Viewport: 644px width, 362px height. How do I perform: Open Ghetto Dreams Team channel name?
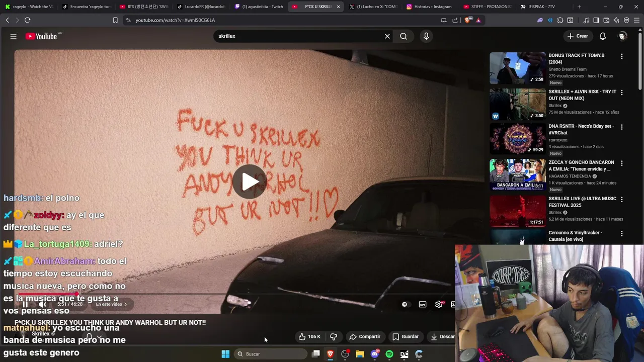point(568,69)
